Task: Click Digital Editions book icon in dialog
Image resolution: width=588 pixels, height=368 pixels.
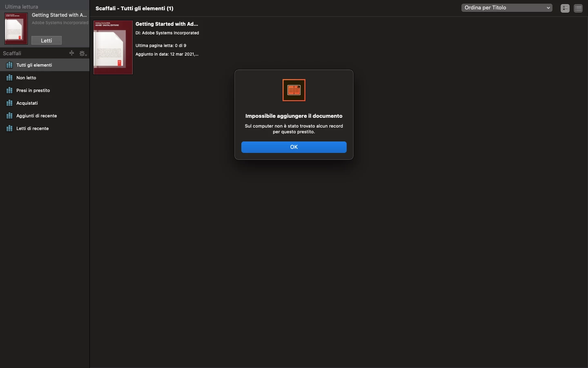Action: pos(294,90)
